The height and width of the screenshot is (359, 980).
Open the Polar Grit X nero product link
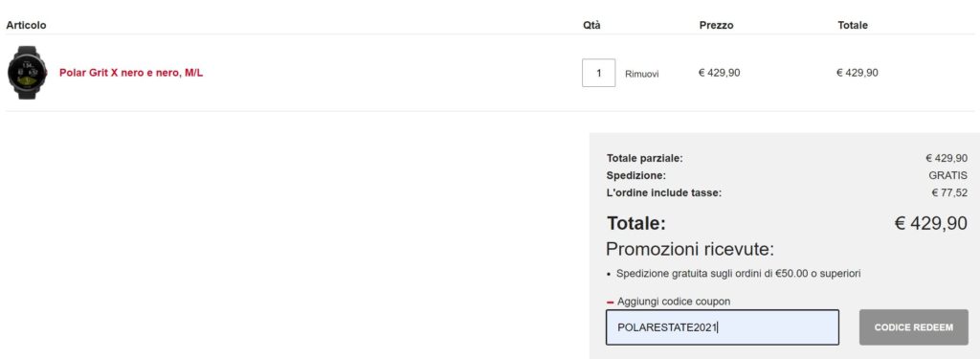(x=131, y=73)
